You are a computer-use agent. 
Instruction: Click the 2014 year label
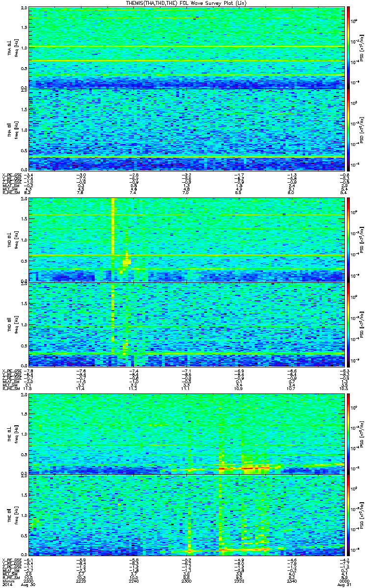pos(7,585)
